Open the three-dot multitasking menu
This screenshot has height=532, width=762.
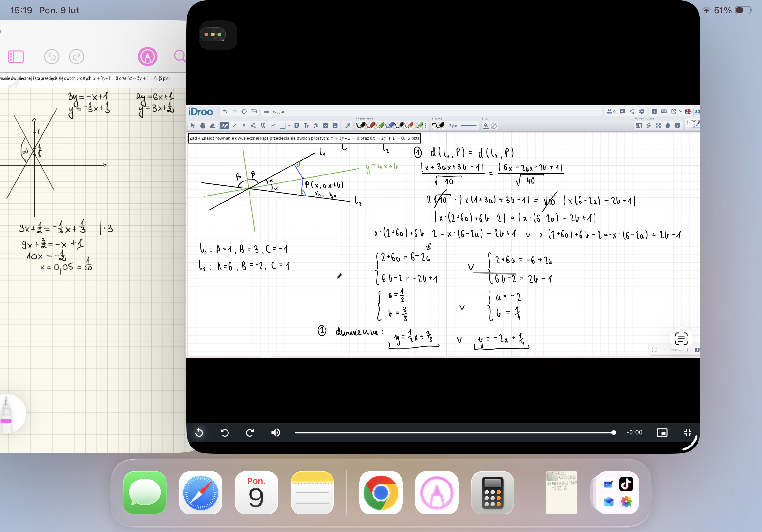tap(213, 34)
